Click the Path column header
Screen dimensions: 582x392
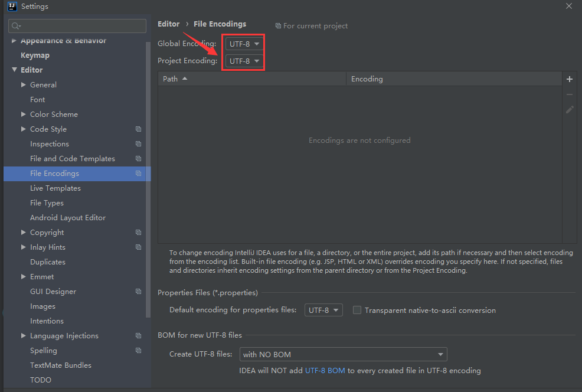coord(252,79)
